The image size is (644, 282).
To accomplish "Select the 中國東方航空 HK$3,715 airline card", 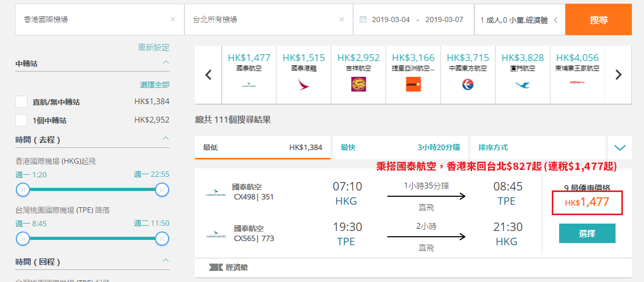I will [x=468, y=75].
